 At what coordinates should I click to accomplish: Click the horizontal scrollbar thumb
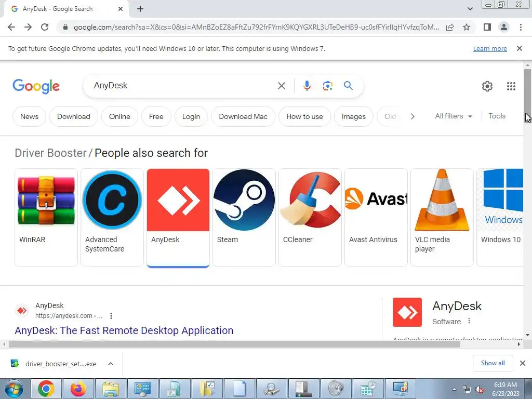coord(234,344)
